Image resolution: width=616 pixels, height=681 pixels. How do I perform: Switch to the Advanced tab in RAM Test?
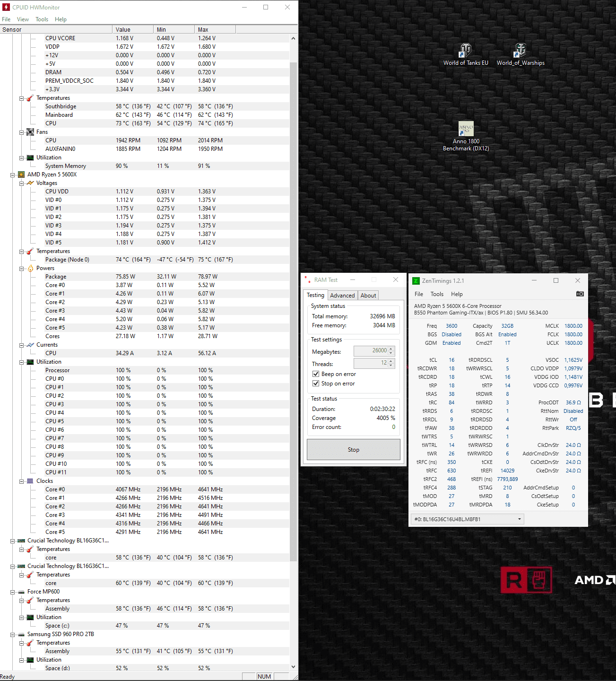point(342,295)
